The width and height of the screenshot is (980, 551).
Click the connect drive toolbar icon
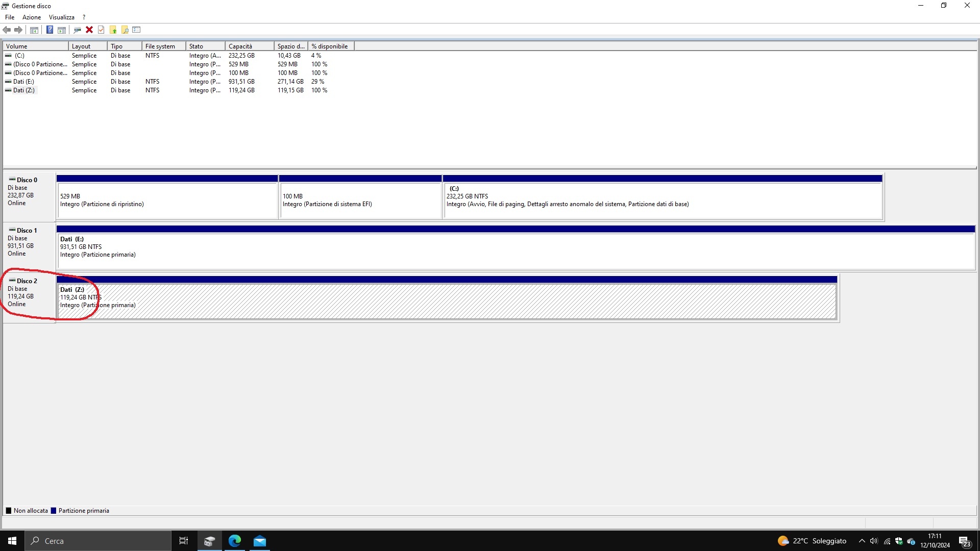pyautogui.click(x=77, y=30)
